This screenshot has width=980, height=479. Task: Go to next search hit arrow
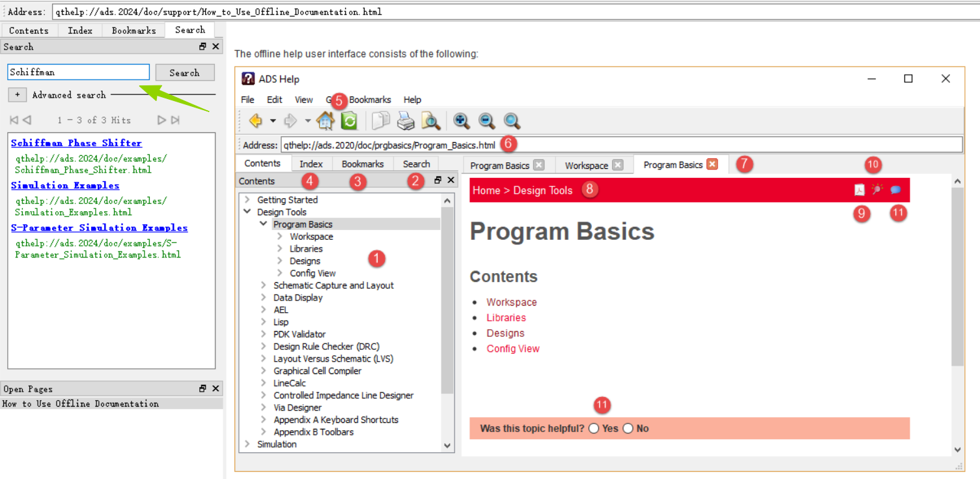click(x=161, y=120)
